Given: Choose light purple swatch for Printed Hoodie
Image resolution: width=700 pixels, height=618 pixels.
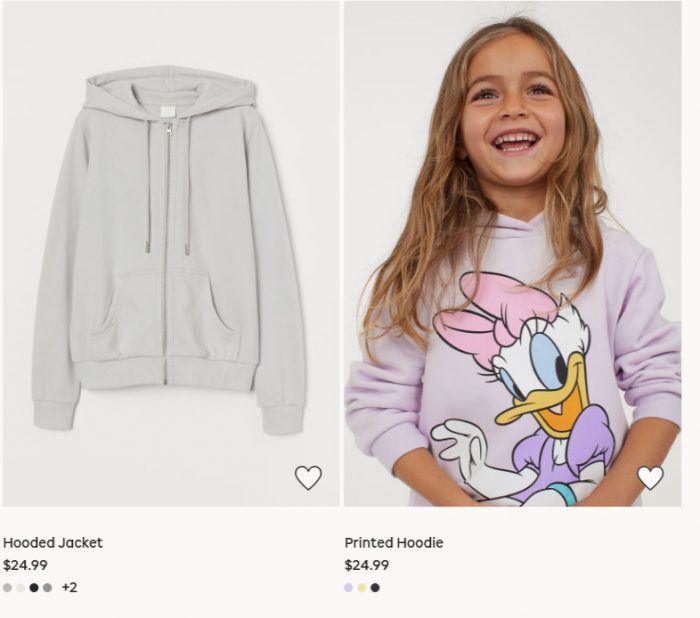Looking at the screenshot, I should click(349, 588).
